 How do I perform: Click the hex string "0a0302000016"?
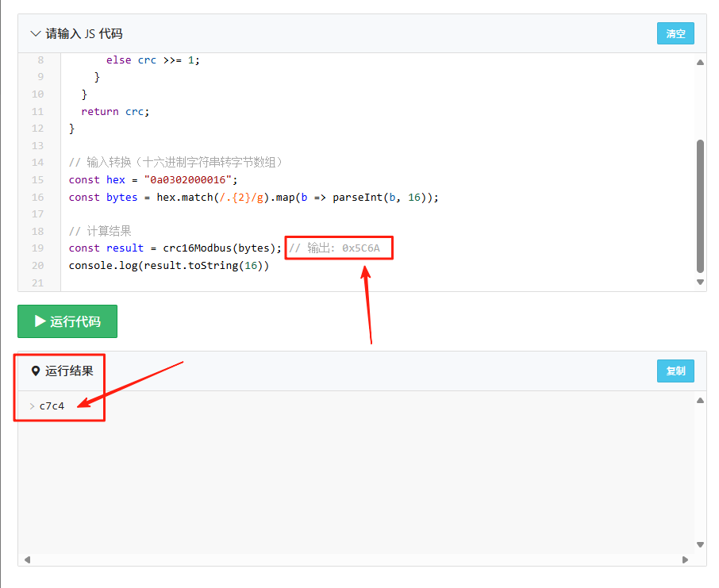(x=187, y=180)
